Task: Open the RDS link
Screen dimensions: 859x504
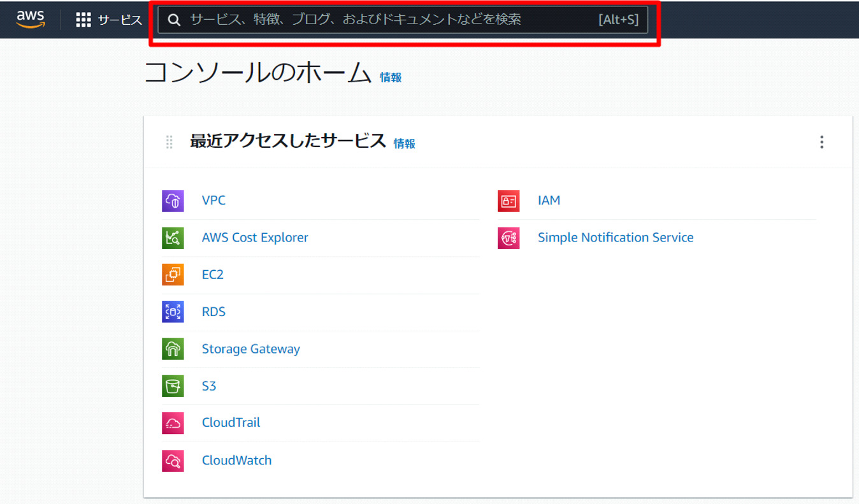Action: point(213,312)
